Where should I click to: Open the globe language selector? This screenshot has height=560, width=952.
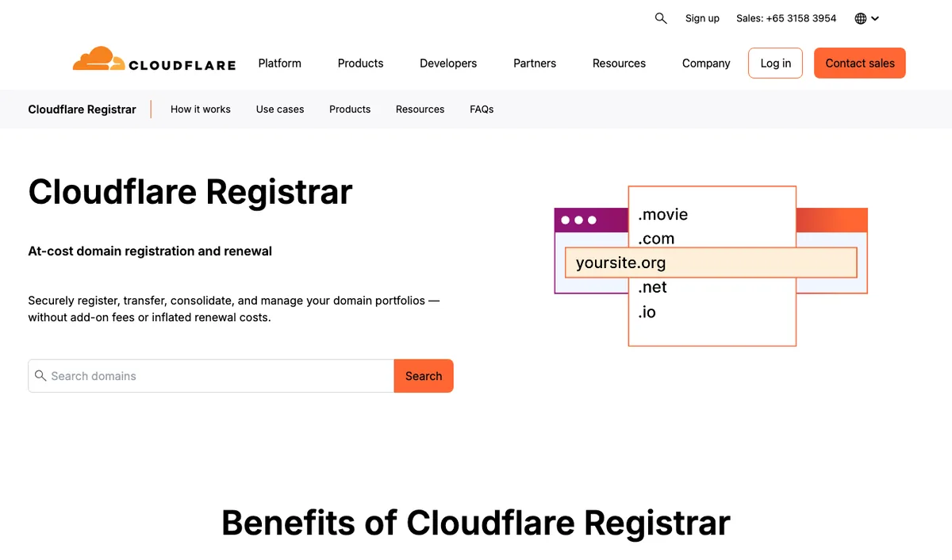(x=866, y=18)
